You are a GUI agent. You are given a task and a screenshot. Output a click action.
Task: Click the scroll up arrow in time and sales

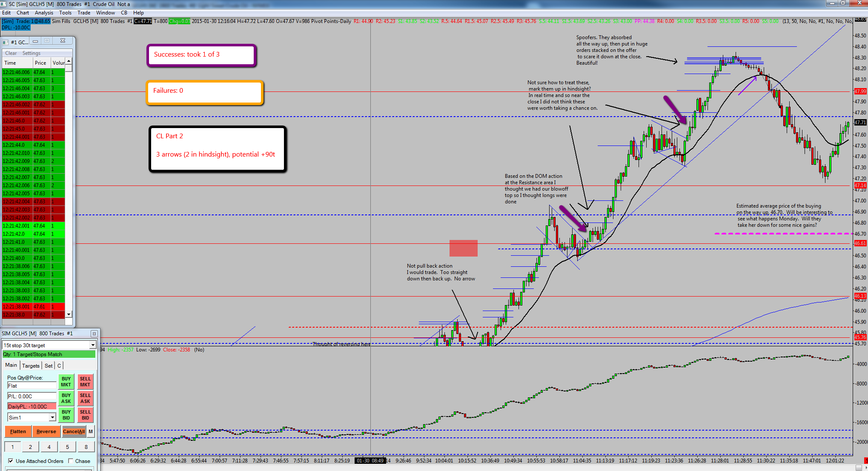[x=69, y=62]
